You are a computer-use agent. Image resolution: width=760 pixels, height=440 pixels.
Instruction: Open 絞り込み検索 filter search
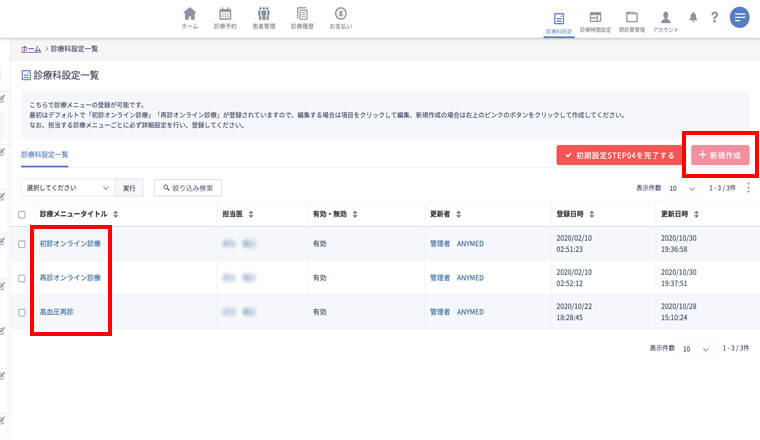188,188
